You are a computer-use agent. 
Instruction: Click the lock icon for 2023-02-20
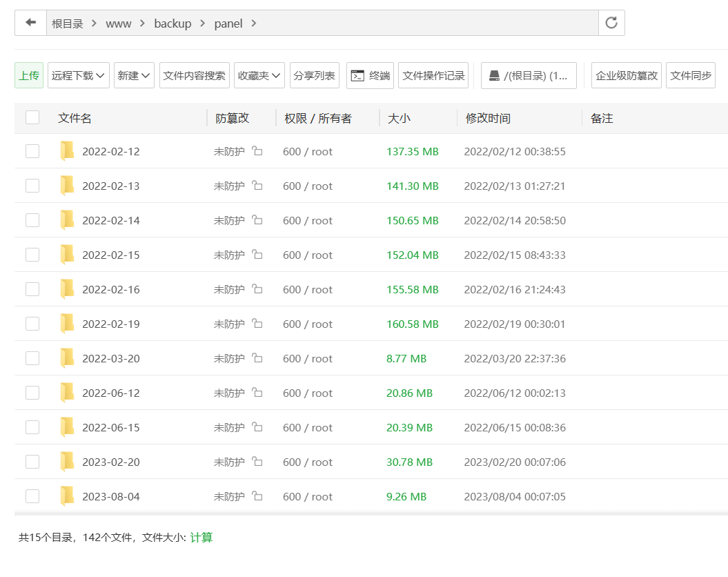[x=257, y=462]
